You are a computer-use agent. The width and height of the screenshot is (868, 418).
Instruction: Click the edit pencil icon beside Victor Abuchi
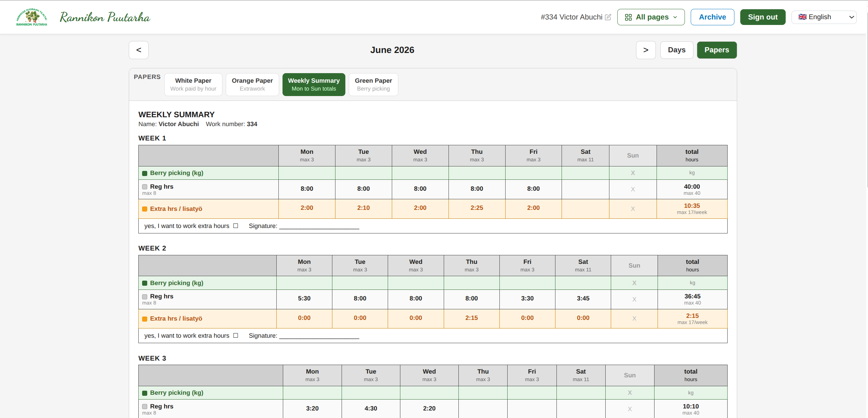point(608,17)
